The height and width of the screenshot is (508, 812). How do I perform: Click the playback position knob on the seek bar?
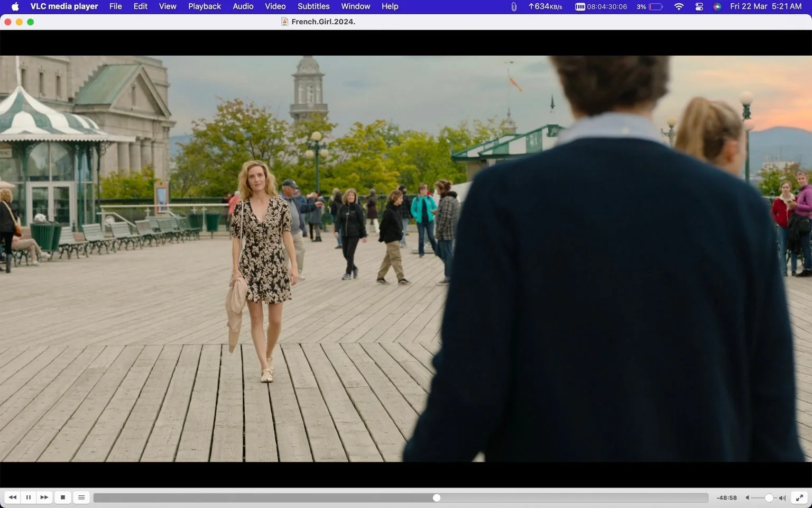pyautogui.click(x=437, y=498)
